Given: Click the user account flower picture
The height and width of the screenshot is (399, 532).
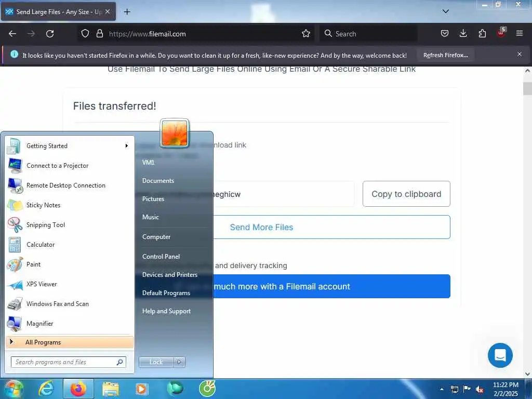Looking at the screenshot, I should pos(175,133).
